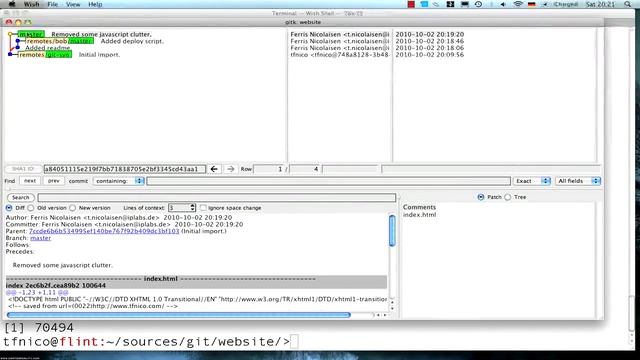The width and height of the screenshot is (640, 360).
Task: Select the Old version radio button
Action: point(31,208)
